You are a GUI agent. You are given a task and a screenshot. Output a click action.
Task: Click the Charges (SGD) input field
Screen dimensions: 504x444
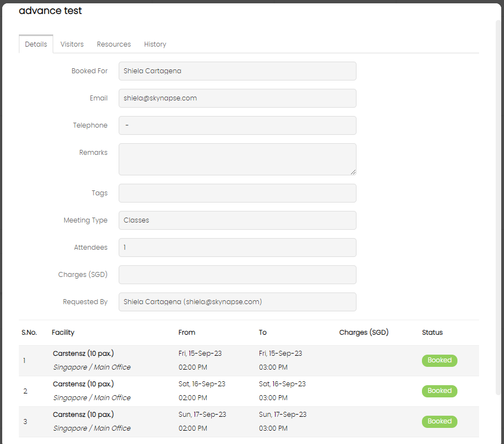[x=237, y=275]
